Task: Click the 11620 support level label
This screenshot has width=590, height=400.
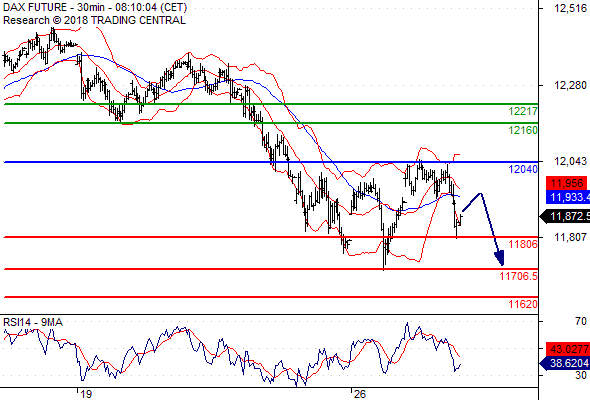Action: [x=523, y=304]
